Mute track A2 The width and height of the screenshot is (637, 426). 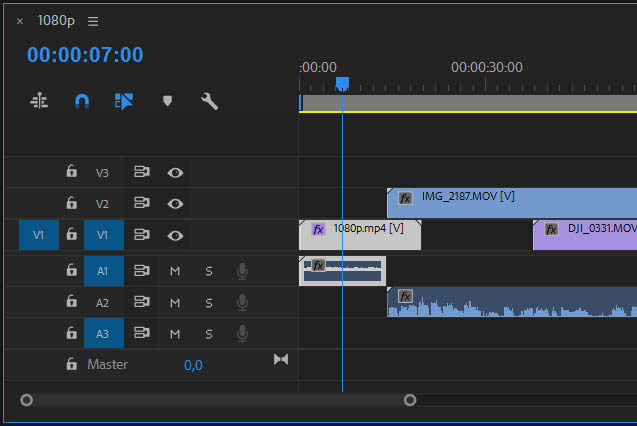(x=175, y=303)
